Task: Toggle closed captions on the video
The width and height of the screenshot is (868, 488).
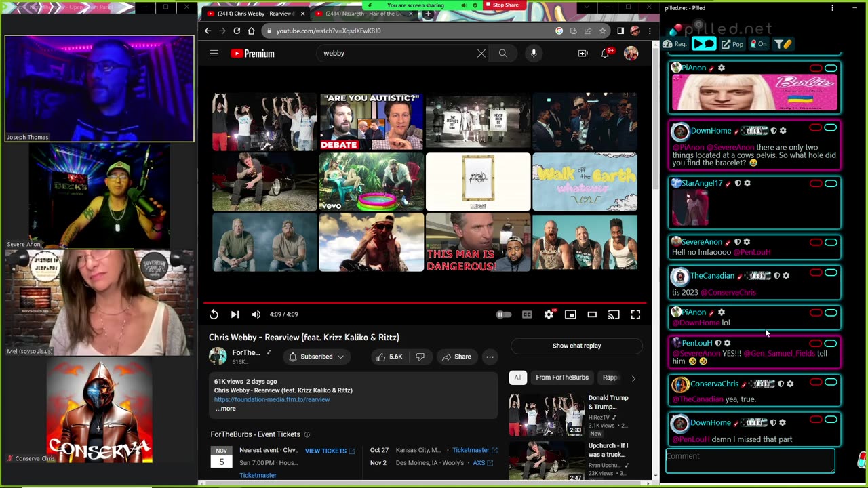Action: tap(527, 314)
